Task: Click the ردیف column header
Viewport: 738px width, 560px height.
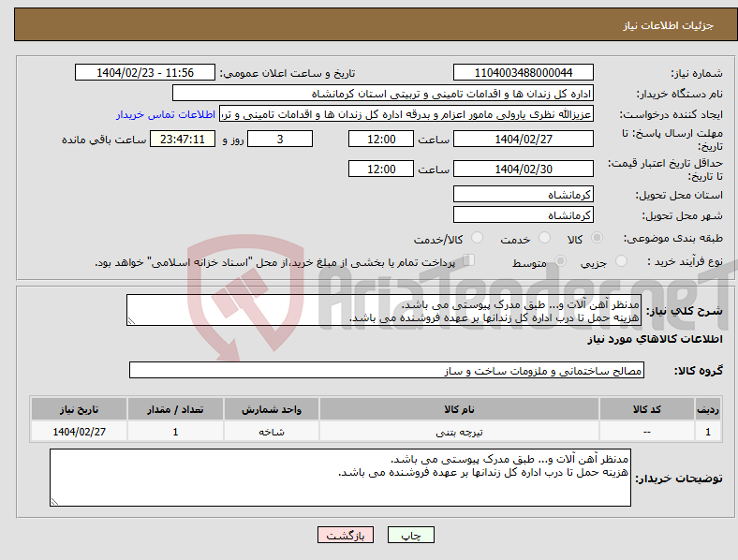Action: 707,409
